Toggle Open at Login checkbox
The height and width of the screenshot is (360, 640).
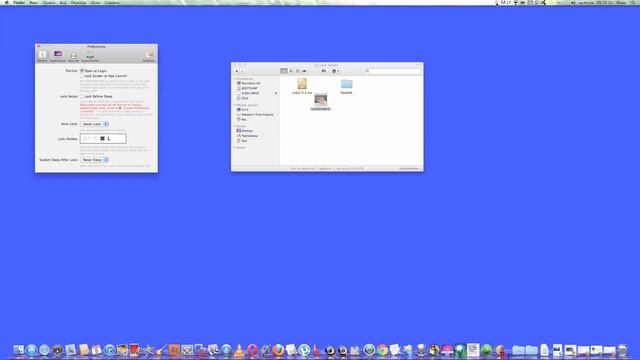tap(82, 71)
